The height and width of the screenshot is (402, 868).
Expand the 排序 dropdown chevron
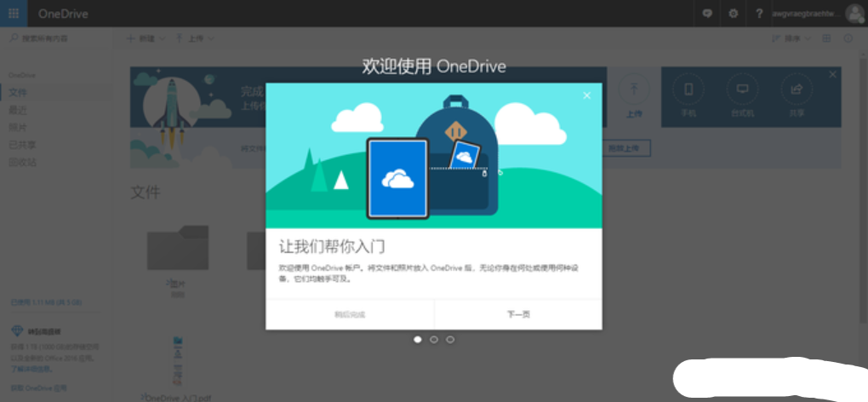tap(808, 39)
